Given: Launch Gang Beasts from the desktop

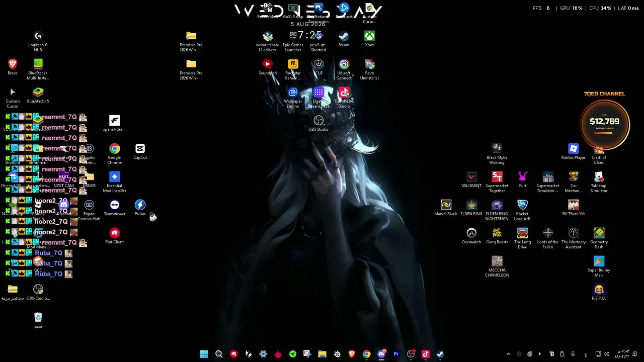Looking at the screenshot, I should tap(497, 233).
